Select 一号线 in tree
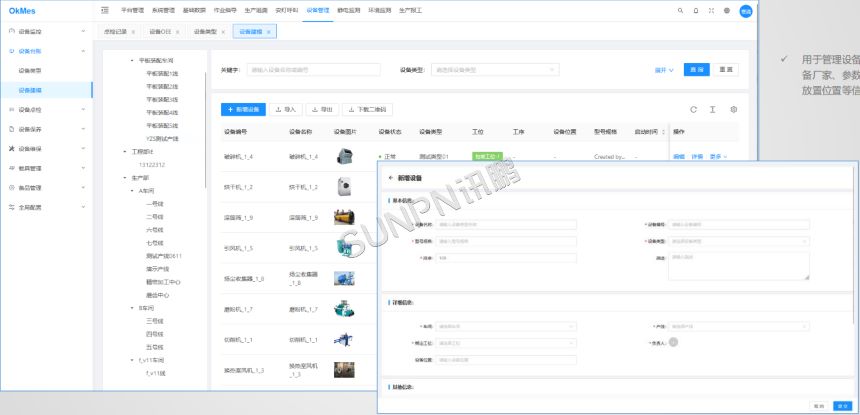 tap(155, 204)
